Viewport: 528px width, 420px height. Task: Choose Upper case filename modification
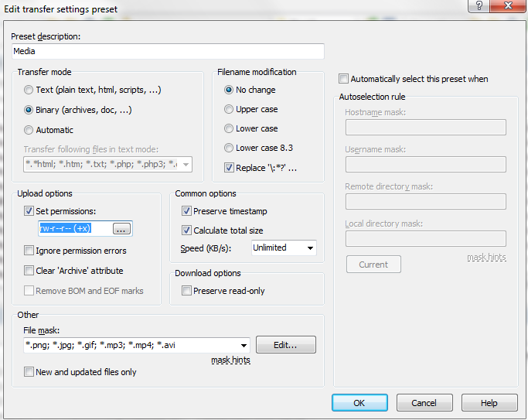[x=229, y=109]
